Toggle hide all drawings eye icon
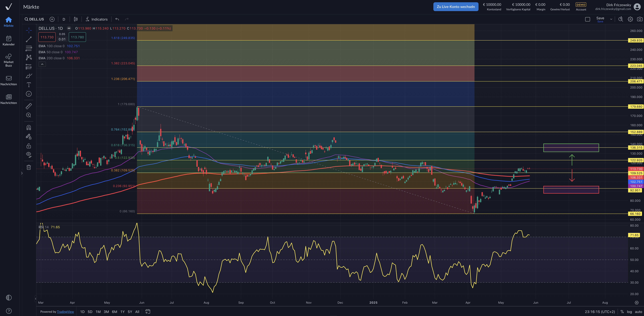The width and height of the screenshot is (644, 316). (29, 154)
